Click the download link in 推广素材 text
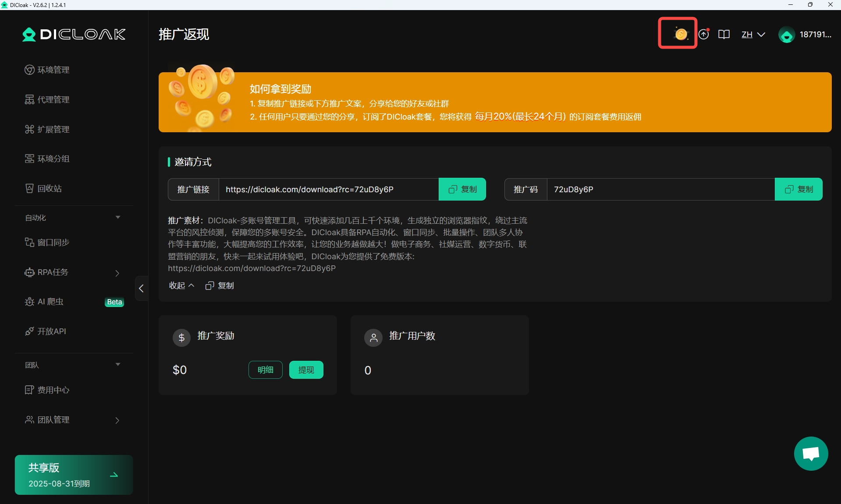Image resolution: width=841 pixels, height=504 pixels. coord(252,268)
